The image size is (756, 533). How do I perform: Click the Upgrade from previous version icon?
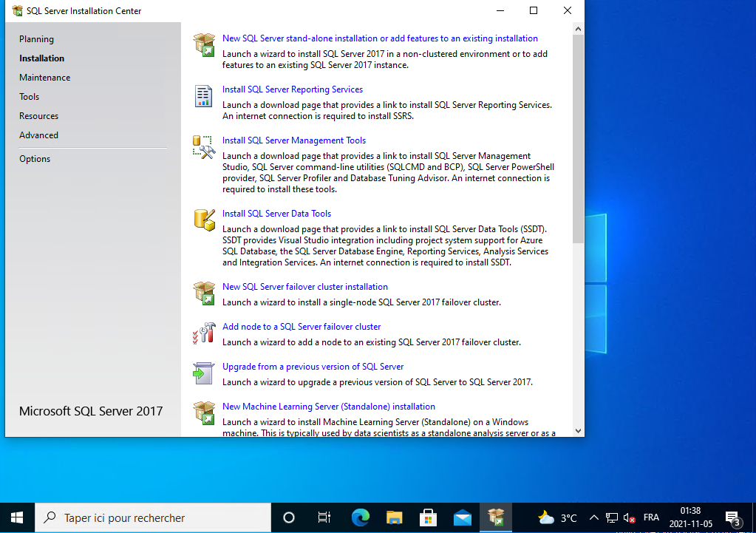[204, 373]
